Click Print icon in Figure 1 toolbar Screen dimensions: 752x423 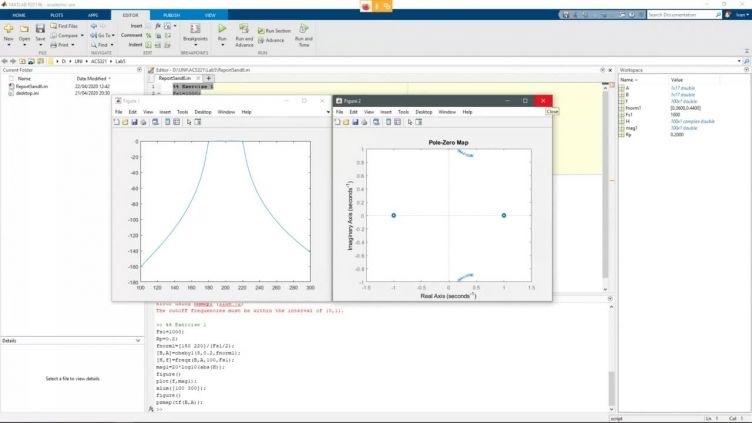point(143,122)
